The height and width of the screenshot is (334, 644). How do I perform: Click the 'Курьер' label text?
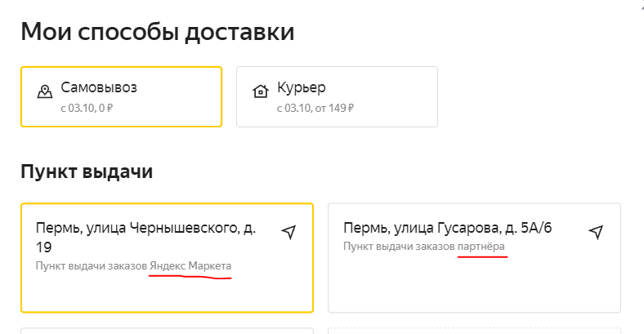[302, 87]
